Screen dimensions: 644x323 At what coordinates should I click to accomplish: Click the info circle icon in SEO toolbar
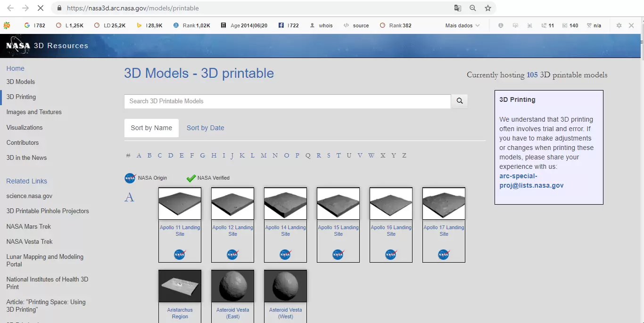click(x=501, y=25)
